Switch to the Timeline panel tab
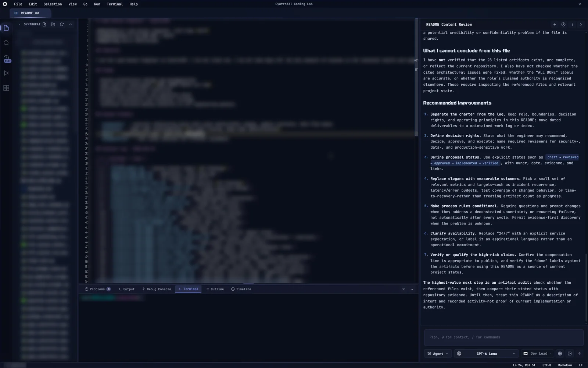588x368 pixels. click(241, 289)
